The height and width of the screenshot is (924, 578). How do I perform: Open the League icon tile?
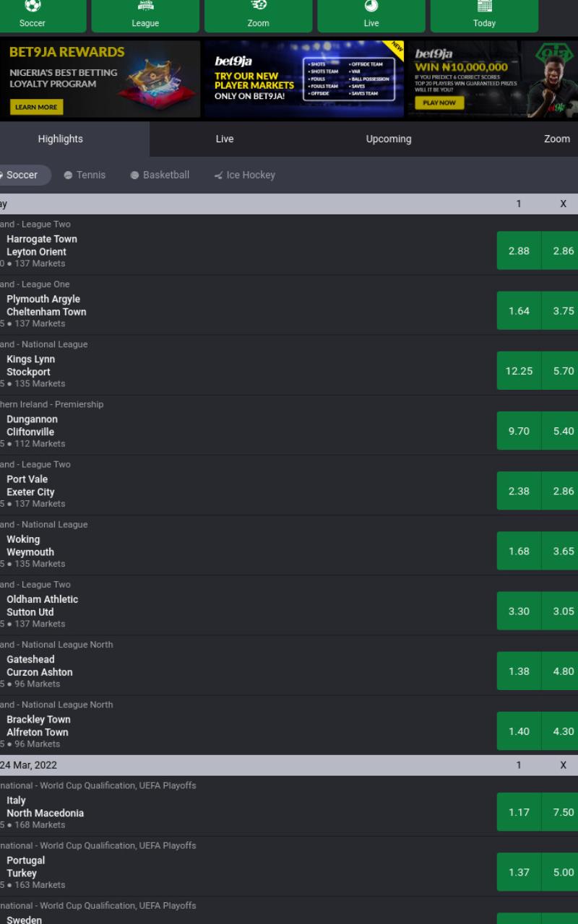[x=145, y=16]
